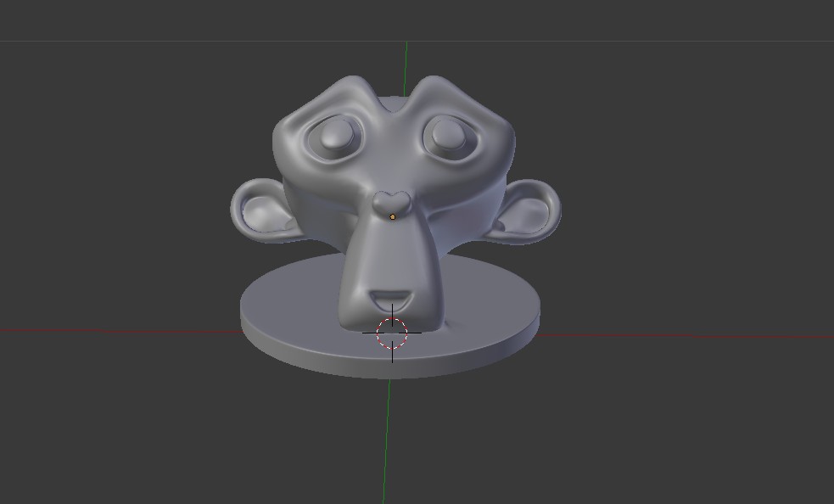
Task: Click the dip between the monkey's brows
Action: click(392, 109)
